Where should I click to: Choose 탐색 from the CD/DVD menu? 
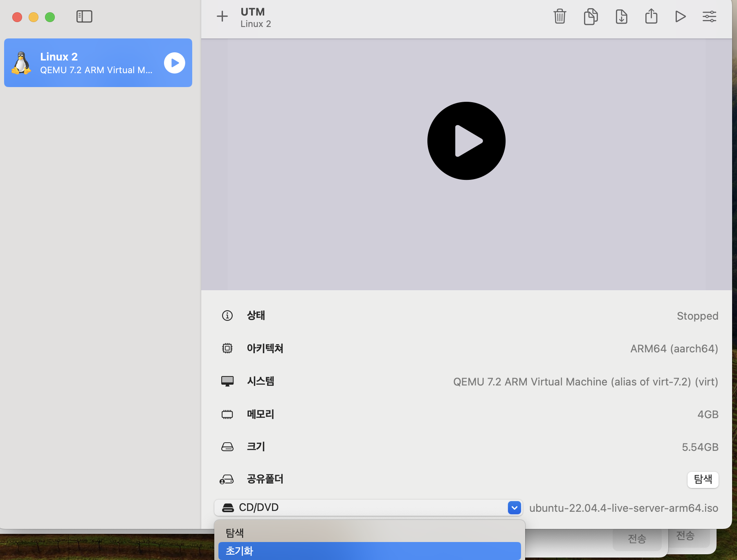[x=370, y=533]
